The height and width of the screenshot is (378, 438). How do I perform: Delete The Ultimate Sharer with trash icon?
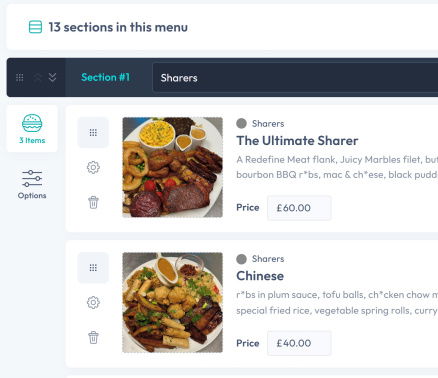coord(93,202)
